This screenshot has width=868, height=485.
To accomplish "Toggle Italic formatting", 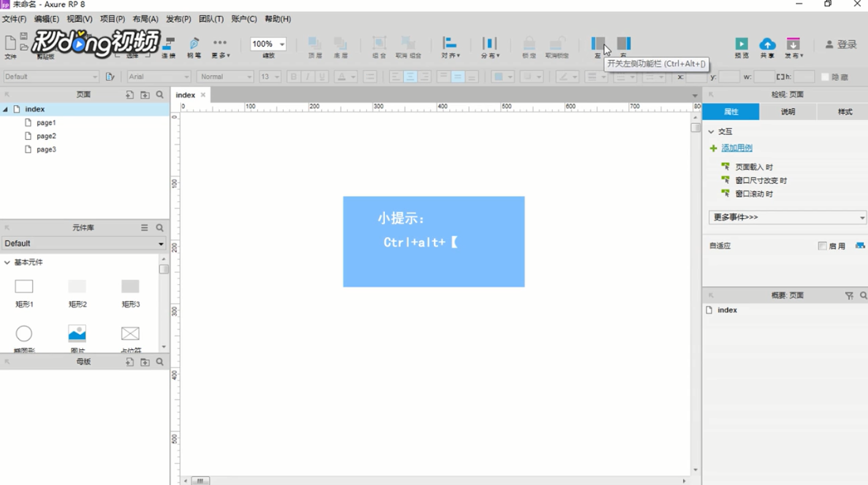I will pos(308,77).
